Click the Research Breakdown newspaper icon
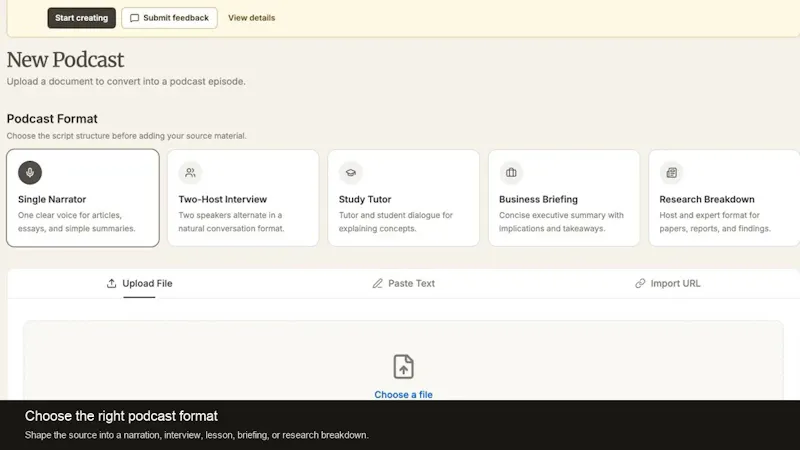 coord(671,172)
